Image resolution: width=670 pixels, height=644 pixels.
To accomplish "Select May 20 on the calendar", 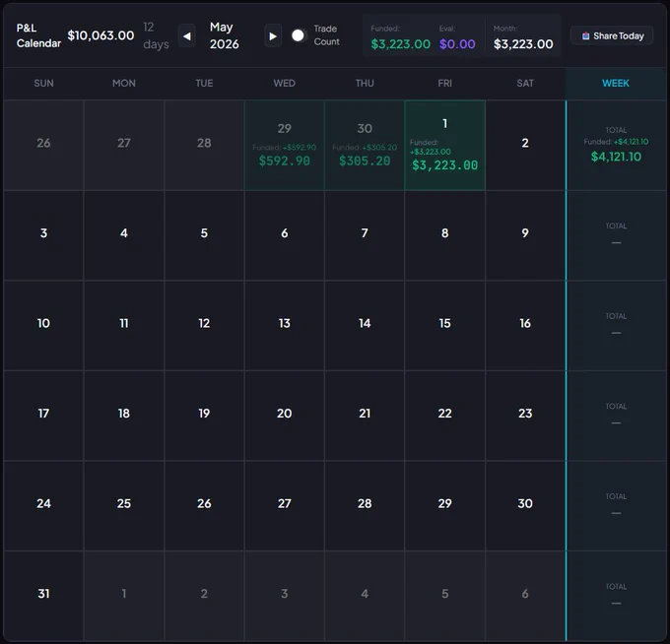I will (x=284, y=416).
